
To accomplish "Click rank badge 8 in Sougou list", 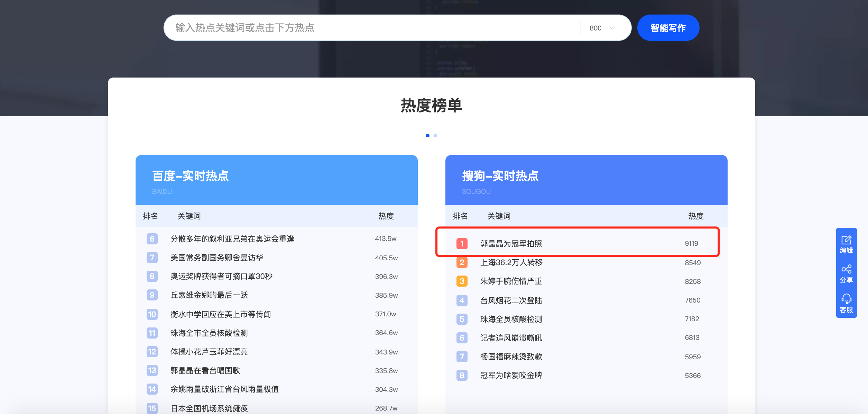I will [462, 375].
